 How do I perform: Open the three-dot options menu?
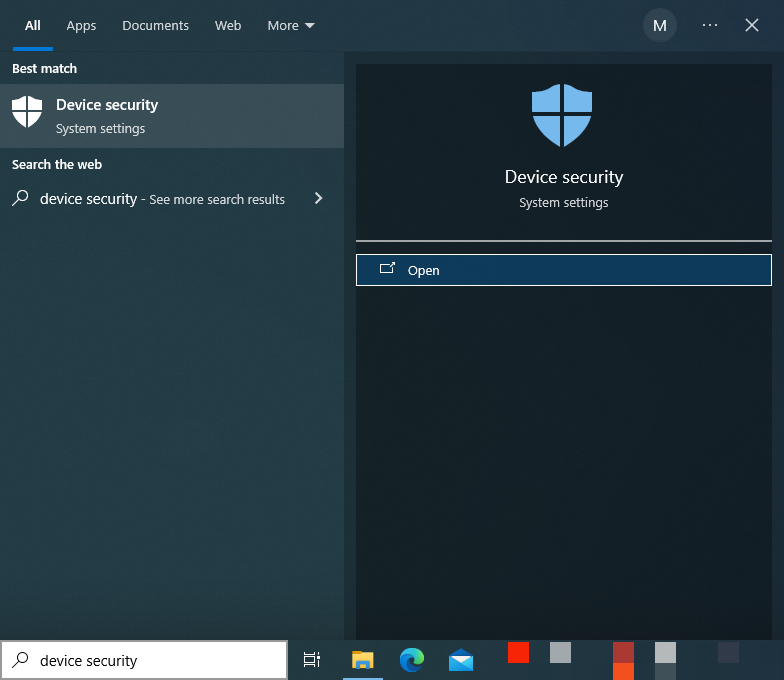pyautogui.click(x=710, y=25)
